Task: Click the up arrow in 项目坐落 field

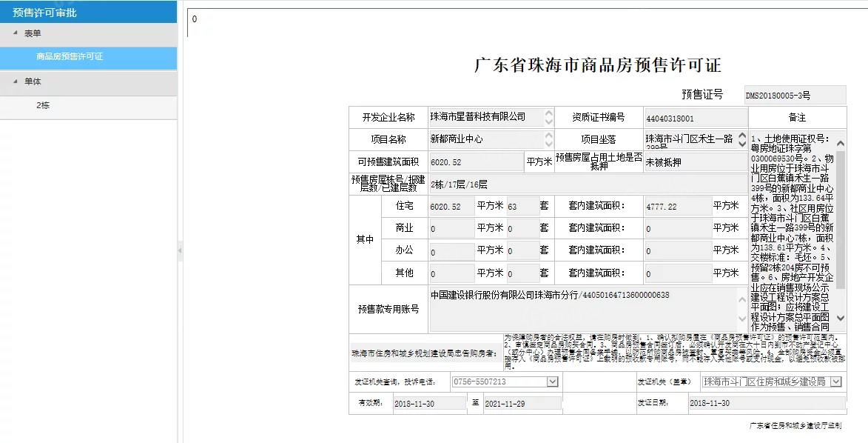Action: (743, 136)
